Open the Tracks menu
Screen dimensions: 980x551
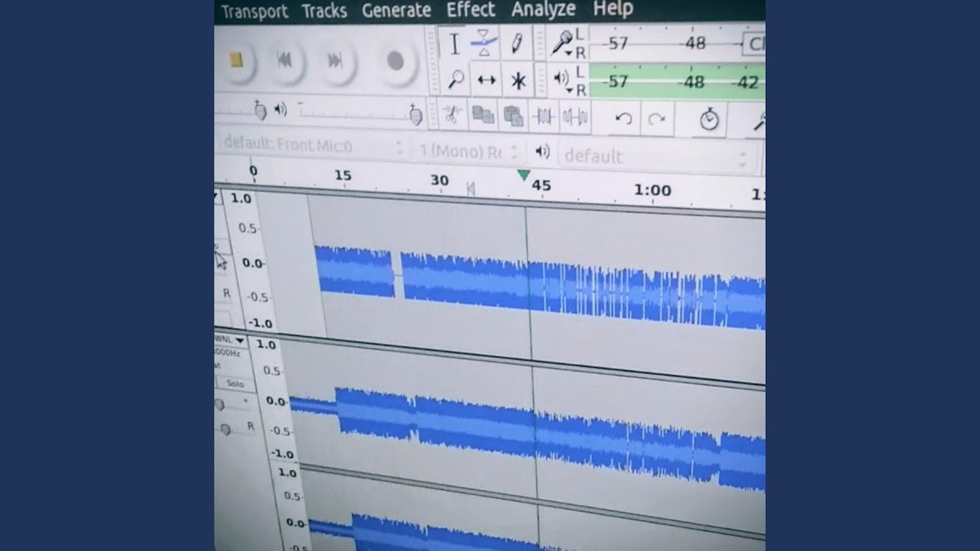click(x=324, y=11)
